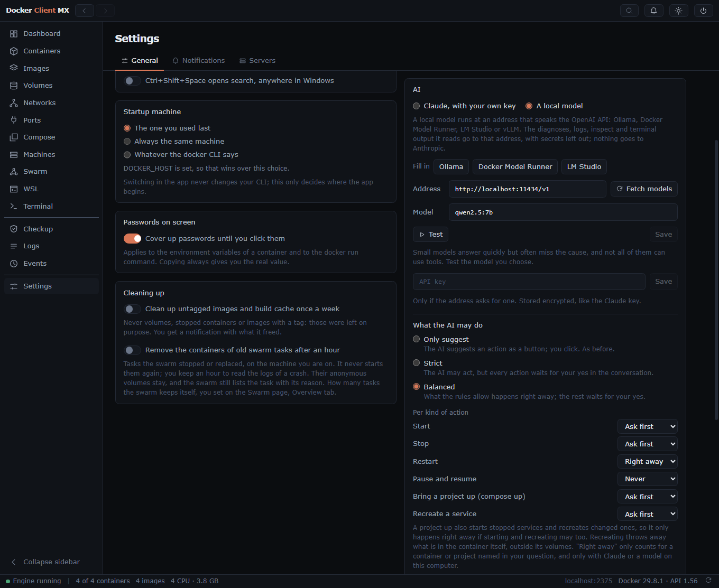Click the Images layers icon
This screenshot has height=588, width=719.
[x=14, y=68]
